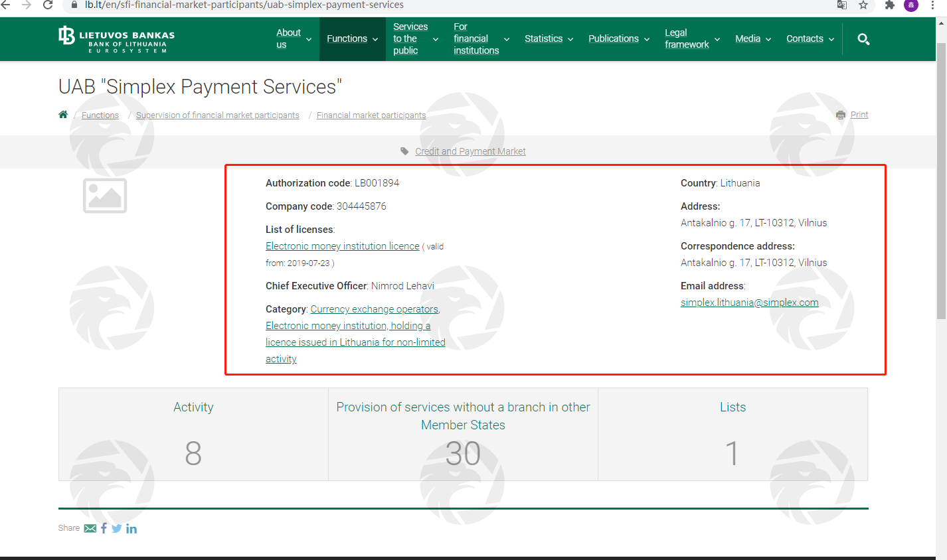Open the Functions menu item
Screen dimensions: 947x560
tap(347, 38)
